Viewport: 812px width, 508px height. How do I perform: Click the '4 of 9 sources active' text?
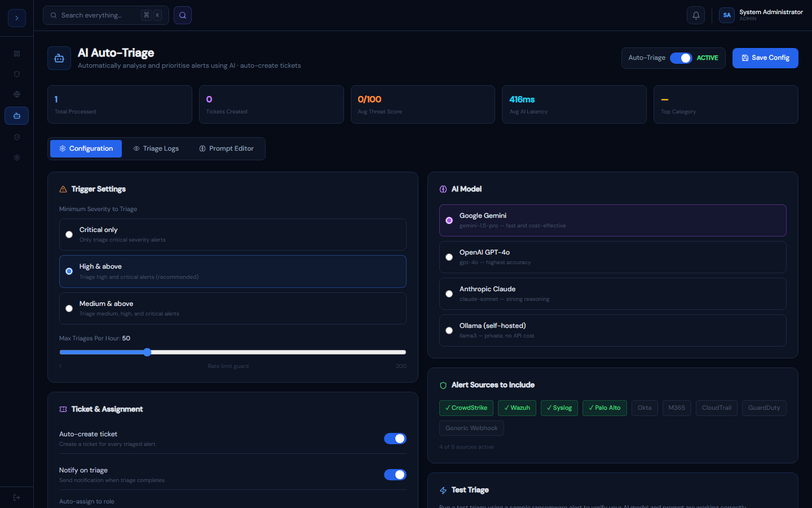(466, 447)
